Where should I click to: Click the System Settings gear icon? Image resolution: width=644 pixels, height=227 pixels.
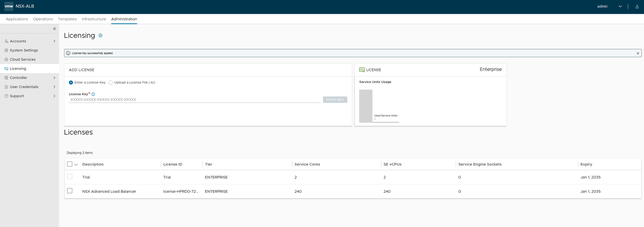[x=6, y=50]
